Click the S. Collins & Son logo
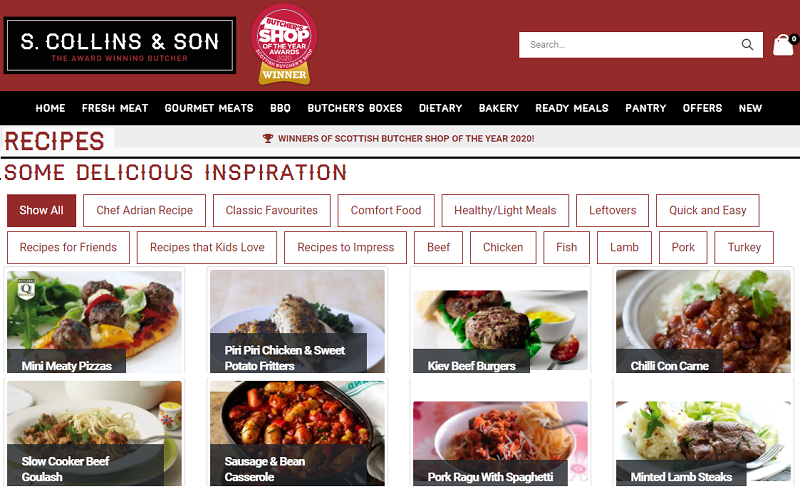 120,45
